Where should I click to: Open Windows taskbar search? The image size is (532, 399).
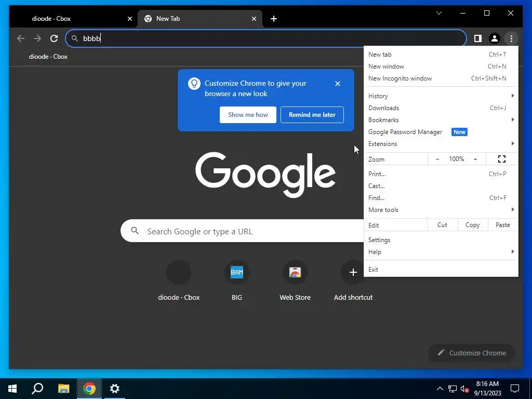(37, 389)
